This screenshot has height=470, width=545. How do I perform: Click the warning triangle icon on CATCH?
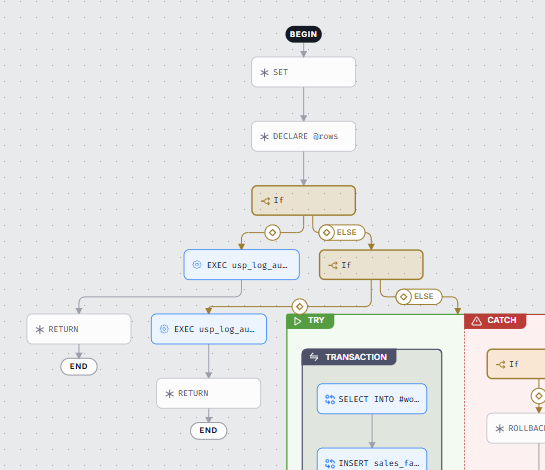[477, 321]
